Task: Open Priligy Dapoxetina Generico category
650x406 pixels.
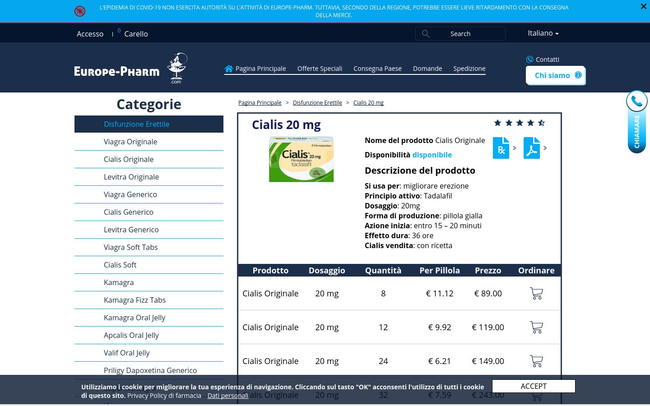Action: click(150, 370)
